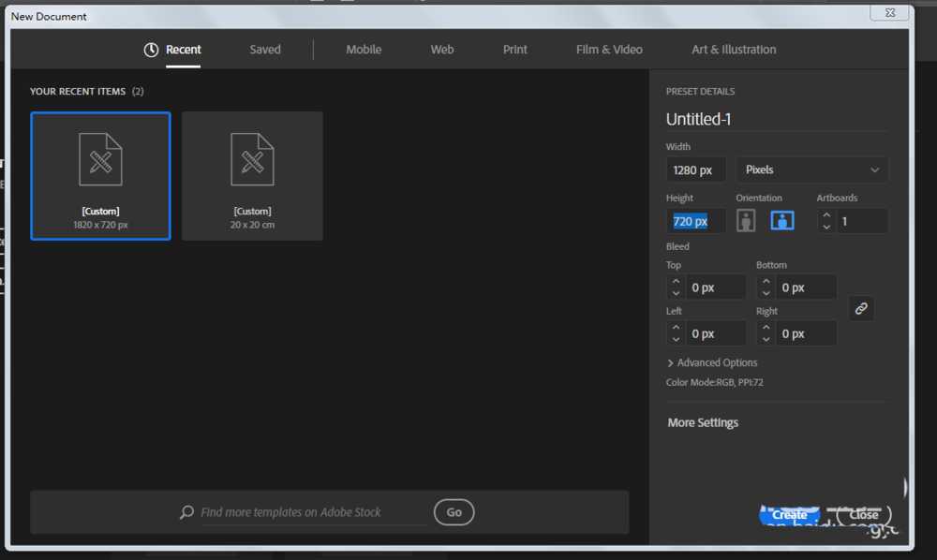Select landscape orientation icon

coord(782,221)
